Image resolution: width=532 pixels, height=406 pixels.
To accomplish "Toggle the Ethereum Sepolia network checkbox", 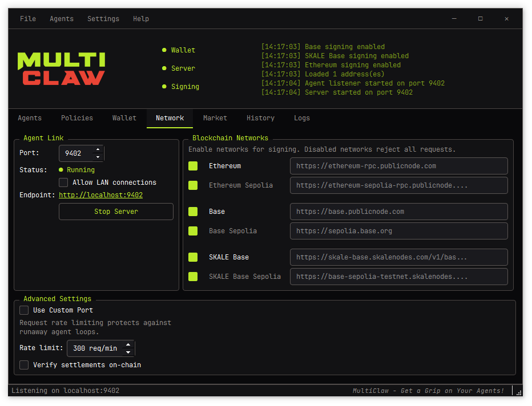I will [x=193, y=185].
